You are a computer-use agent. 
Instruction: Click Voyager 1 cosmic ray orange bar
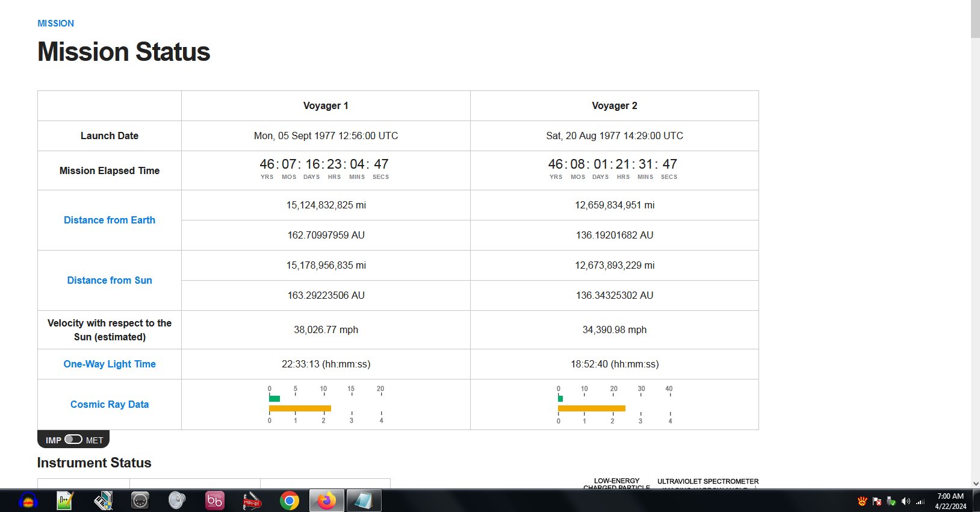pos(300,408)
